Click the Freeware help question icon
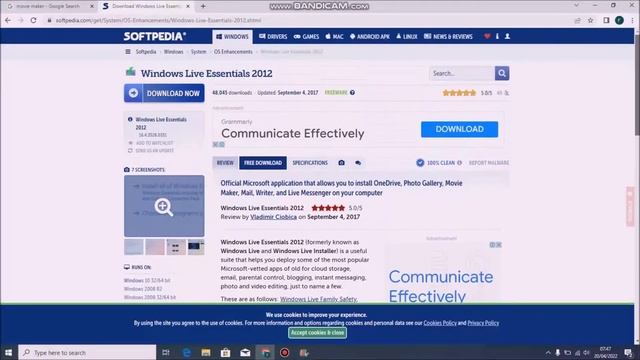 (x=352, y=93)
